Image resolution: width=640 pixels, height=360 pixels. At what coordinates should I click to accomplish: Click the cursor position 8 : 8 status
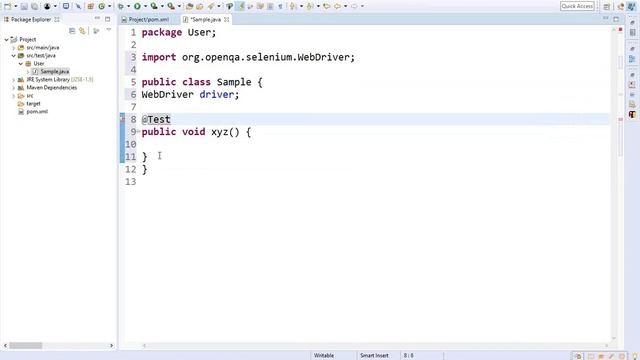(x=409, y=356)
